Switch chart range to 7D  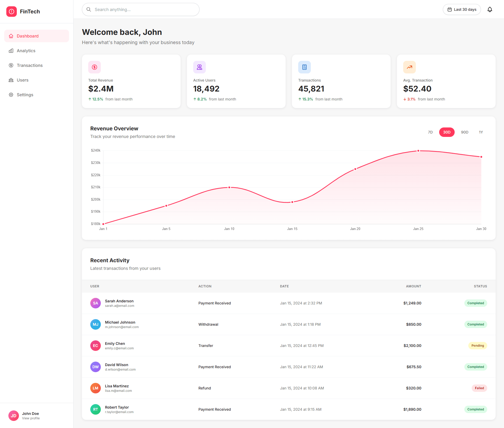[x=430, y=132]
